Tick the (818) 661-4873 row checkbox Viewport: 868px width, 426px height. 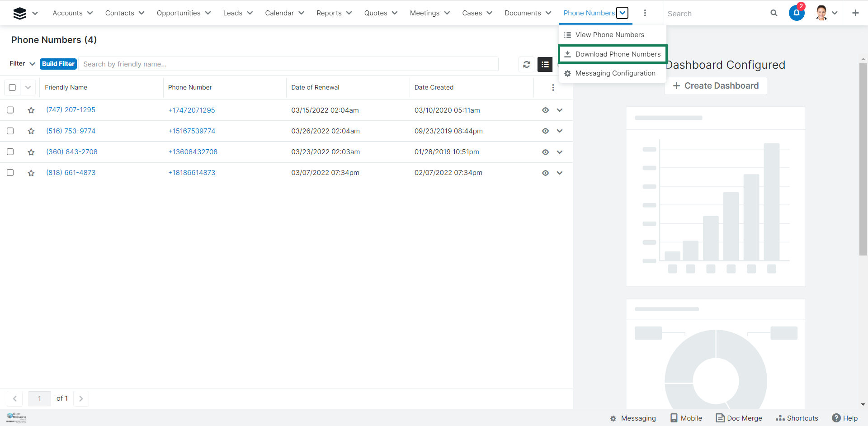coord(10,173)
